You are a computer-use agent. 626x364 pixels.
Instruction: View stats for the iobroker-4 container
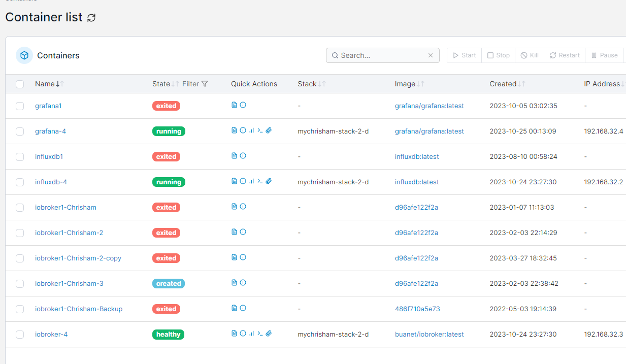[251, 334]
